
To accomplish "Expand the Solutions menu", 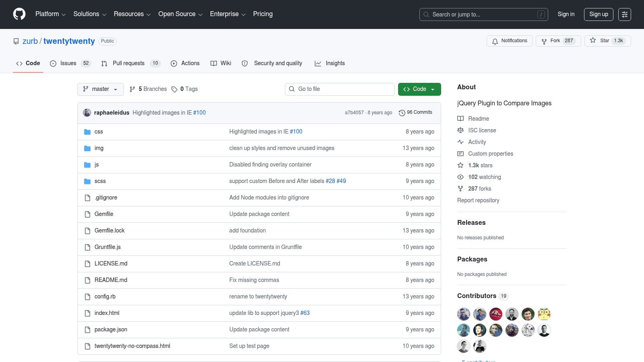I will 90,14.
